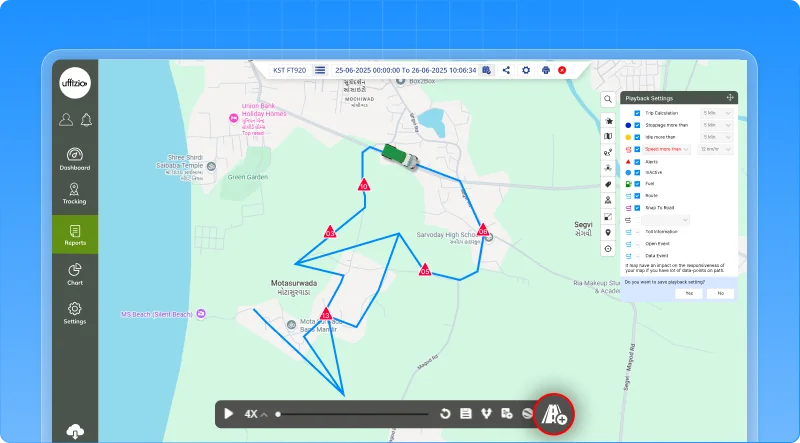Screen dimensions: 800x443
Task: Click the Uffizio logo in the sidebar
Action: point(75,83)
